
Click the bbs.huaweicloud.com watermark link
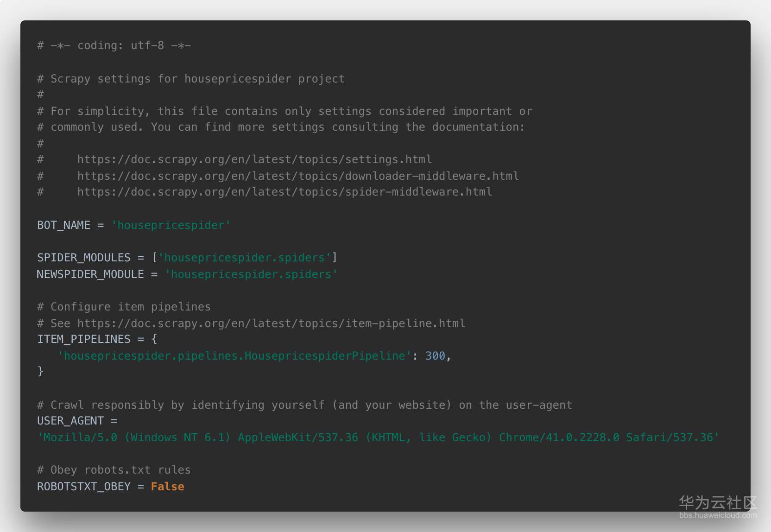point(718,515)
